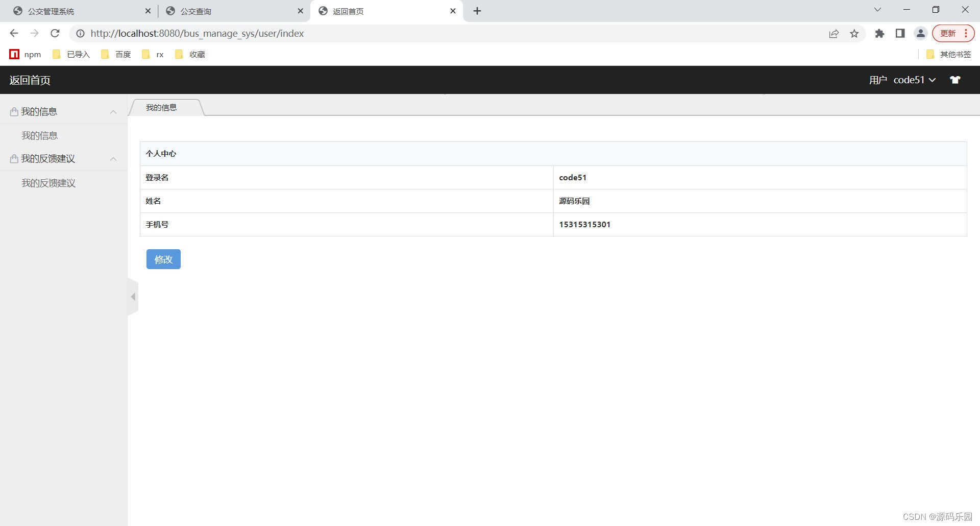Open the share icon in address bar
The width and height of the screenshot is (980, 526).
[834, 33]
